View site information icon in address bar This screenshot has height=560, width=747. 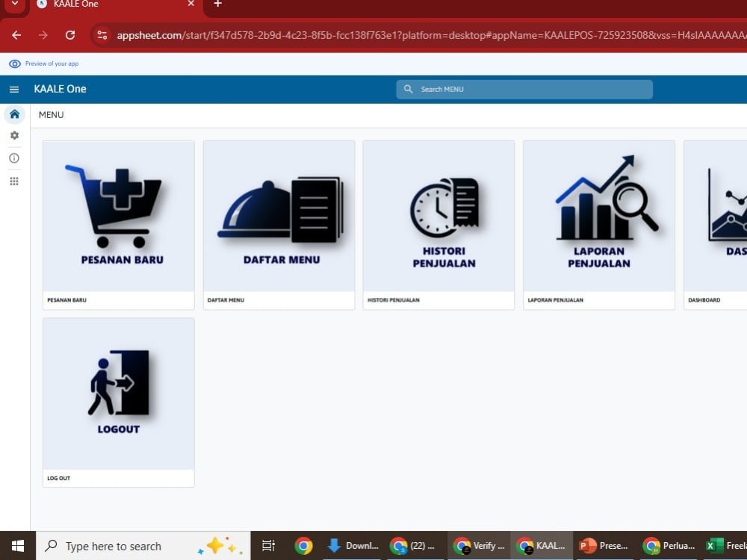click(102, 35)
